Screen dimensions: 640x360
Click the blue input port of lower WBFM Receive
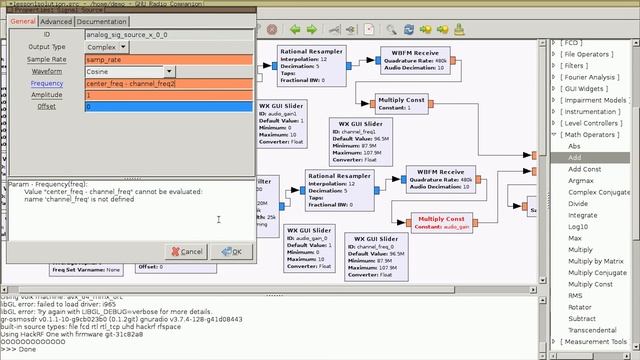403,180
